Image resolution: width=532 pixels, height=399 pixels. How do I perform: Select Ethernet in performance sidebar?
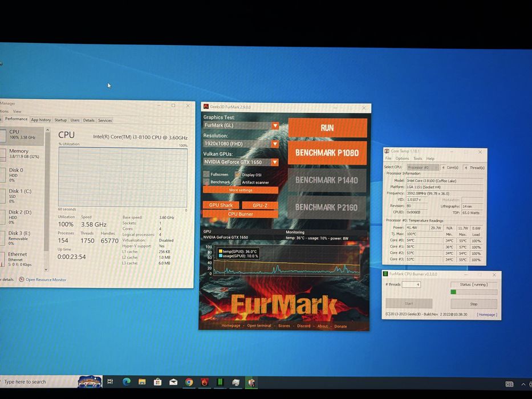click(22, 259)
